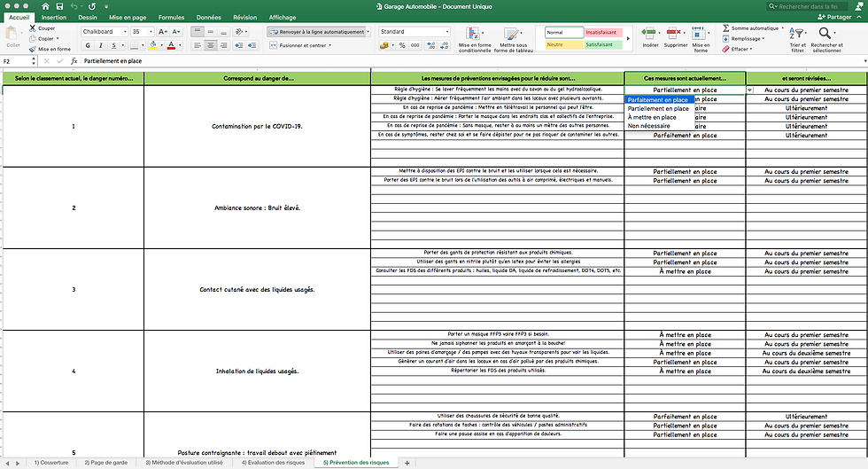Screen dimensions: 868x469
Task: Decrease the cell indent
Action: [x=238, y=45]
